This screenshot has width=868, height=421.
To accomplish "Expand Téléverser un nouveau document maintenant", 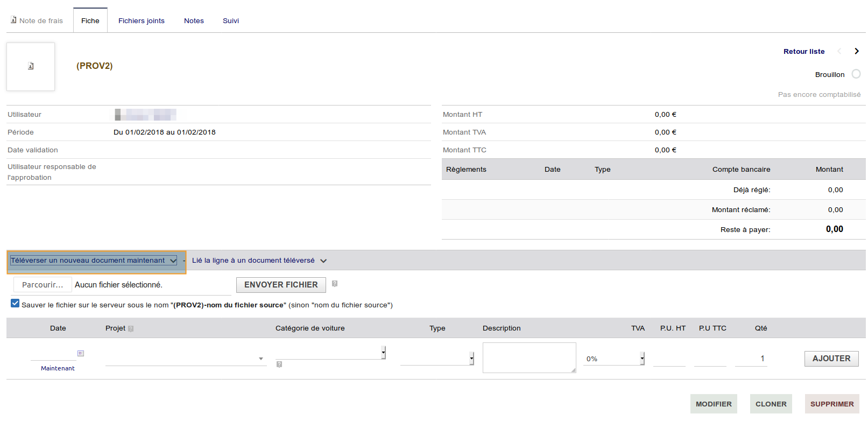I will coord(94,261).
